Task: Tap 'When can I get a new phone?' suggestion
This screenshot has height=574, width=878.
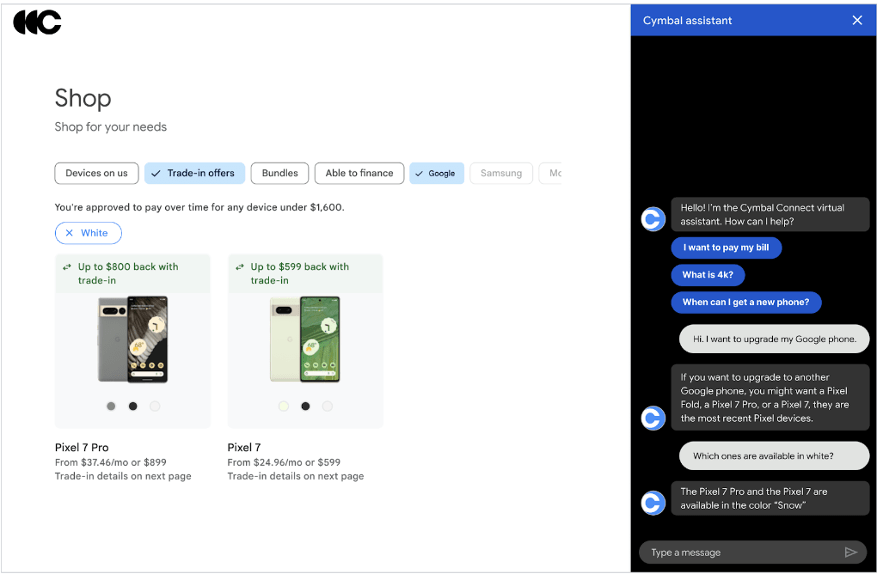Action: [746, 302]
